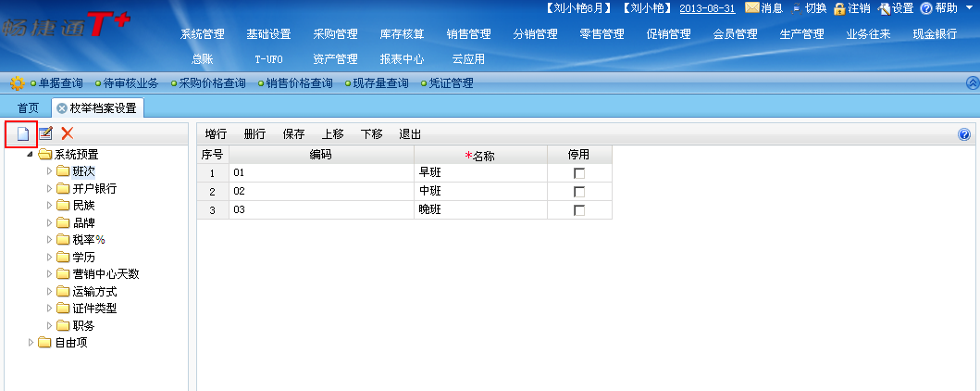Open the blue help question icon

(x=963, y=134)
